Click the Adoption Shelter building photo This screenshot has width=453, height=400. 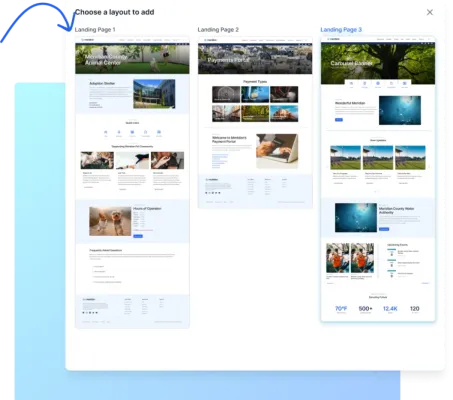pyautogui.click(x=154, y=94)
